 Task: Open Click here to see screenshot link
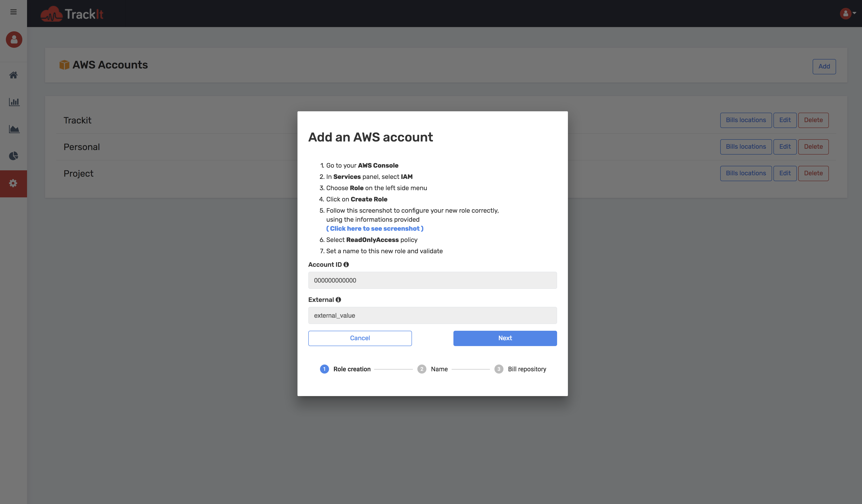point(375,229)
